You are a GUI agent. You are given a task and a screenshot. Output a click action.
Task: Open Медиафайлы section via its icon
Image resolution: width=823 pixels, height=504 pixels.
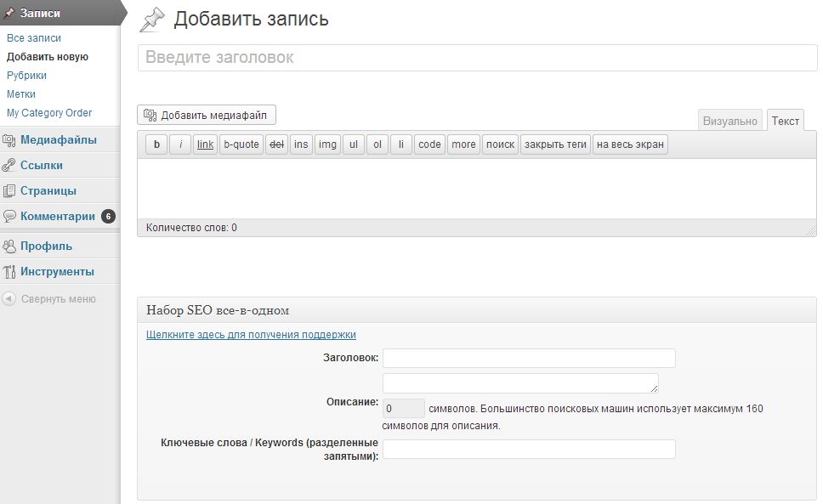[9, 140]
